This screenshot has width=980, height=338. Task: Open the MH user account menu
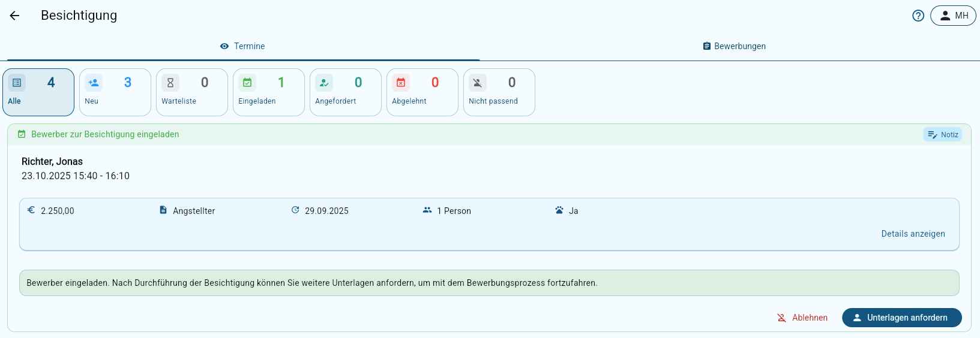pos(953,16)
